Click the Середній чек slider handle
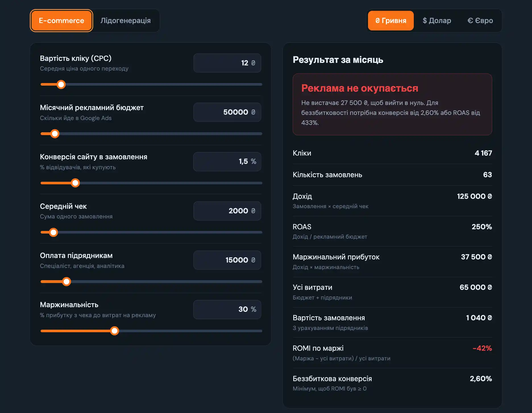Viewport: 532px width, 413px height. click(x=53, y=232)
